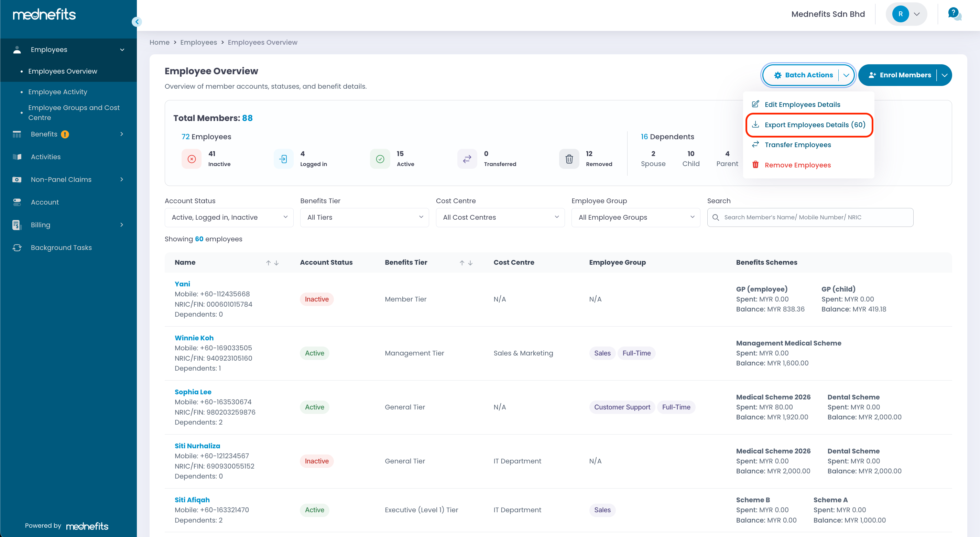Click the Transferred arrows icon

tap(467, 159)
